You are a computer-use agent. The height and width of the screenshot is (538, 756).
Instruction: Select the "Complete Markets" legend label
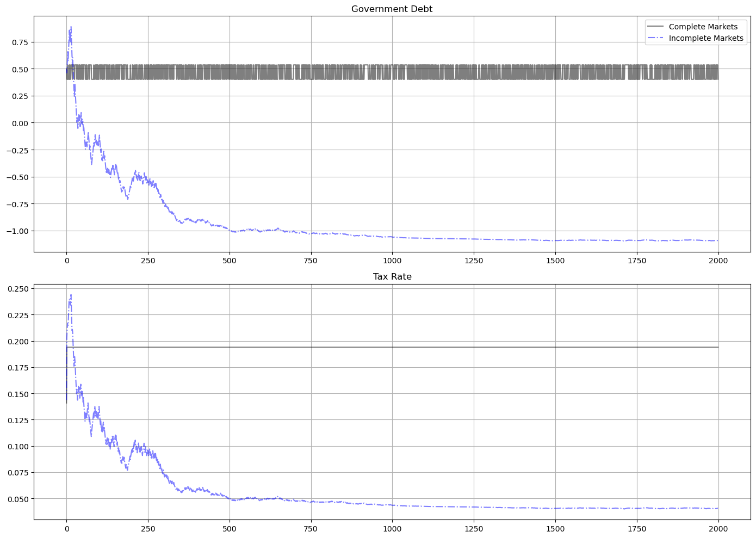703,27
